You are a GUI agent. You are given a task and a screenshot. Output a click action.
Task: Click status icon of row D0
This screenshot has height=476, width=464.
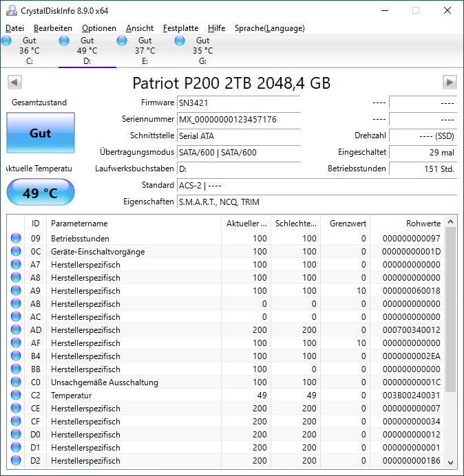pyautogui.click(x=16, y=434)
